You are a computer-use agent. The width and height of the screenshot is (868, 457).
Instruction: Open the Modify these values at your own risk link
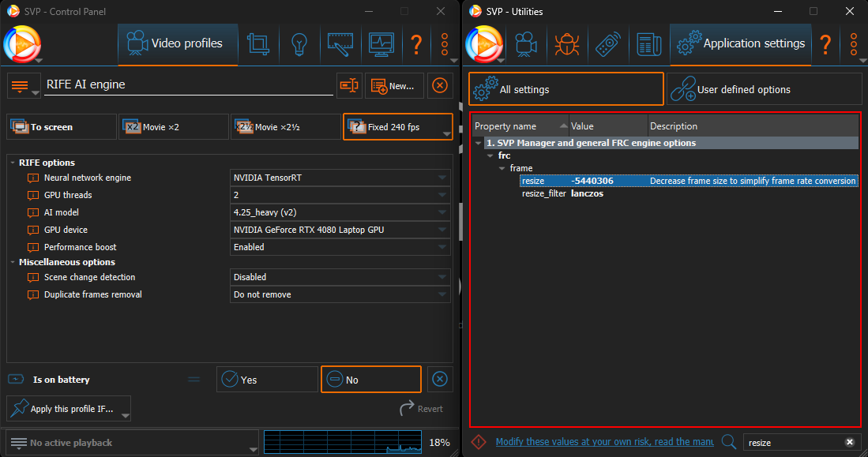click(x=604, y=441)
